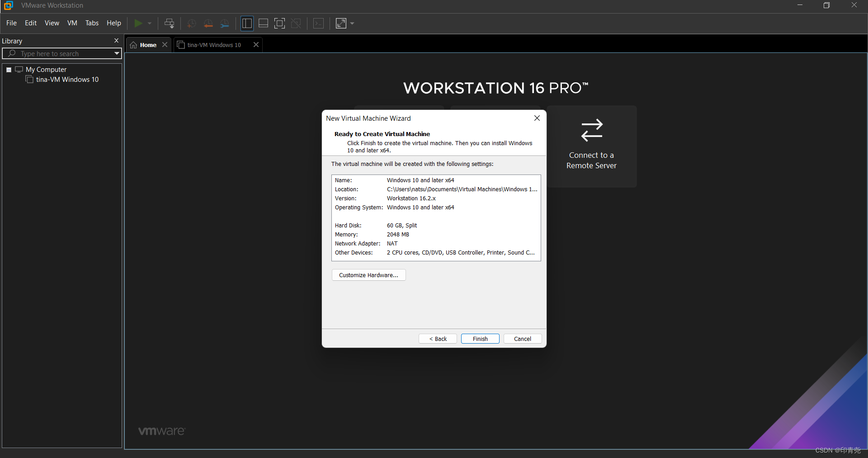This screenshot has width=868, height=458.
Task: Open the Edit menu
Action: click(31, 23)
